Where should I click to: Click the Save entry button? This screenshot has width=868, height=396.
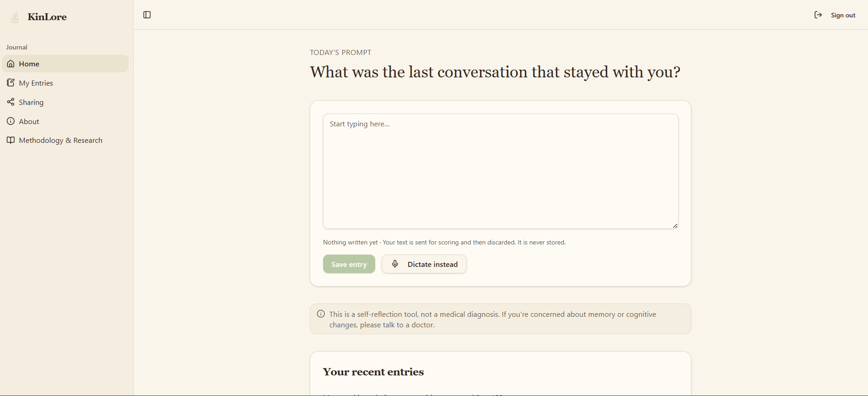tap(349, 264)
